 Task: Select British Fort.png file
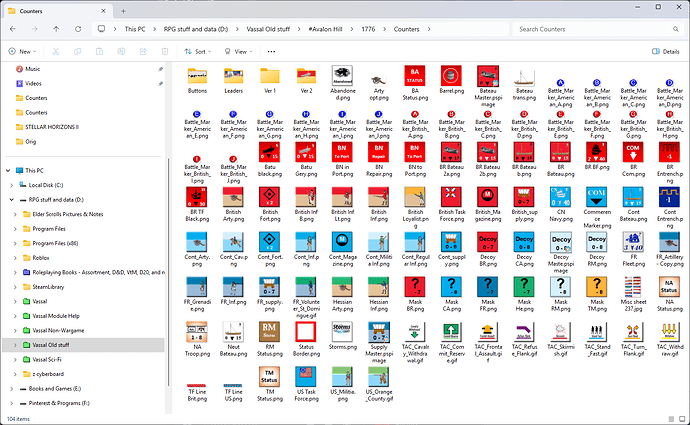pos(270,204)
